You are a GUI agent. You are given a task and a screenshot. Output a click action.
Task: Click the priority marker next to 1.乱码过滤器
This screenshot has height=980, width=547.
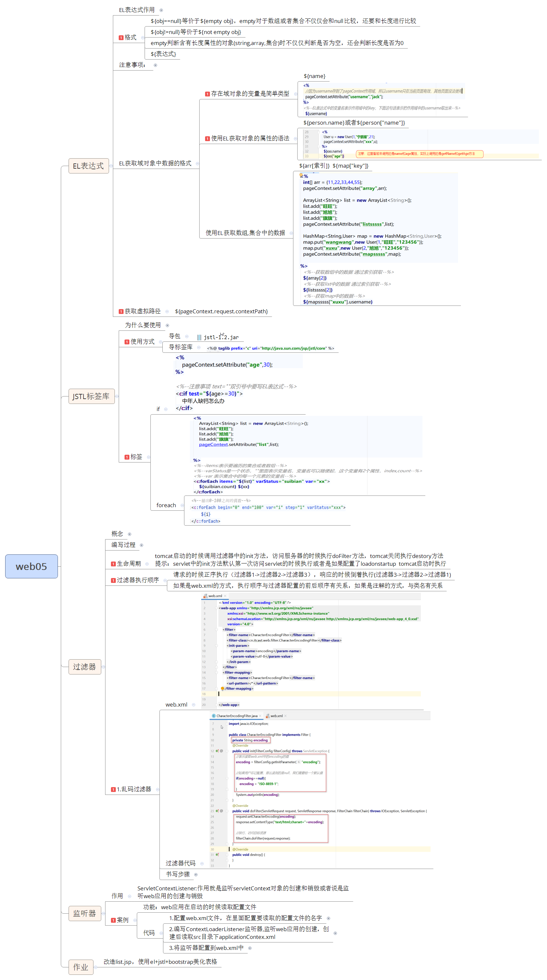coord(113,789)
